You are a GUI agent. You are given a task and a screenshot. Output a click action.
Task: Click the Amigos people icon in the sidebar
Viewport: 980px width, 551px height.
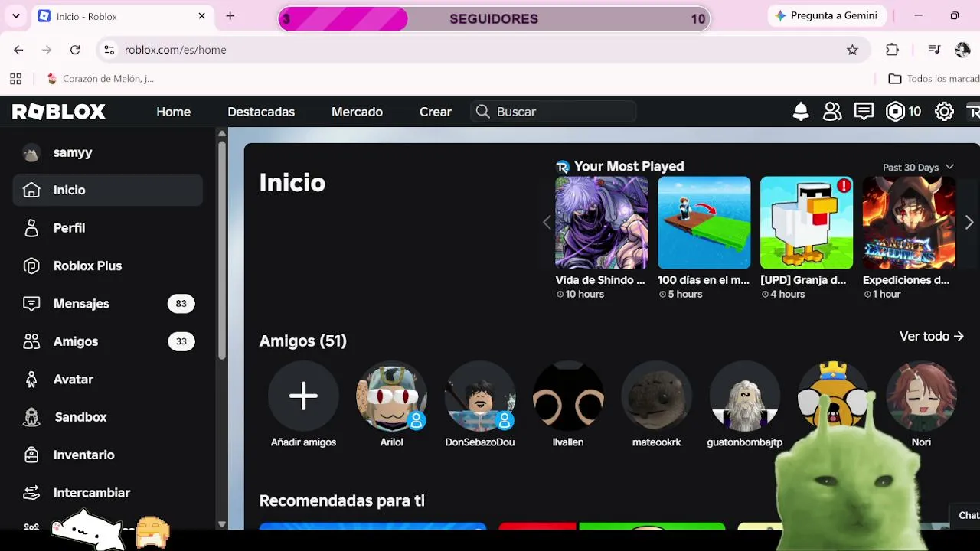31,341
